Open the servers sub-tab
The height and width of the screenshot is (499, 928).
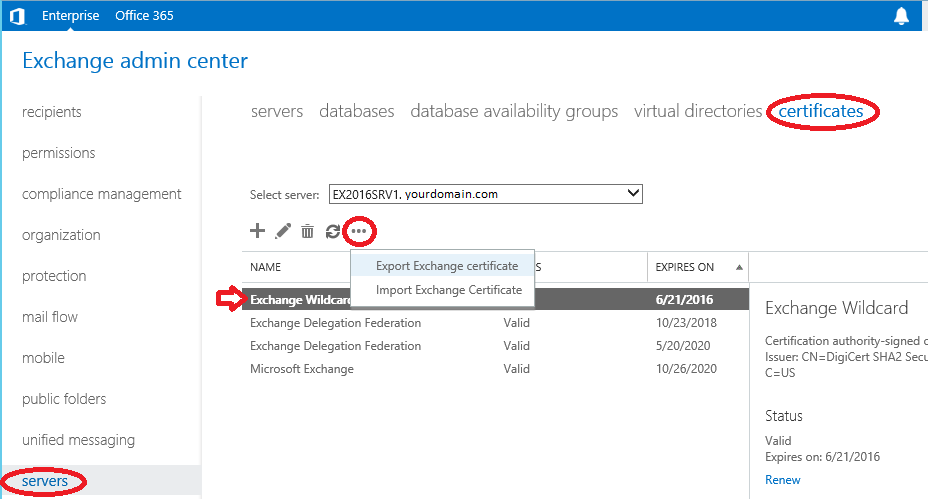click(x=276, y=111)
